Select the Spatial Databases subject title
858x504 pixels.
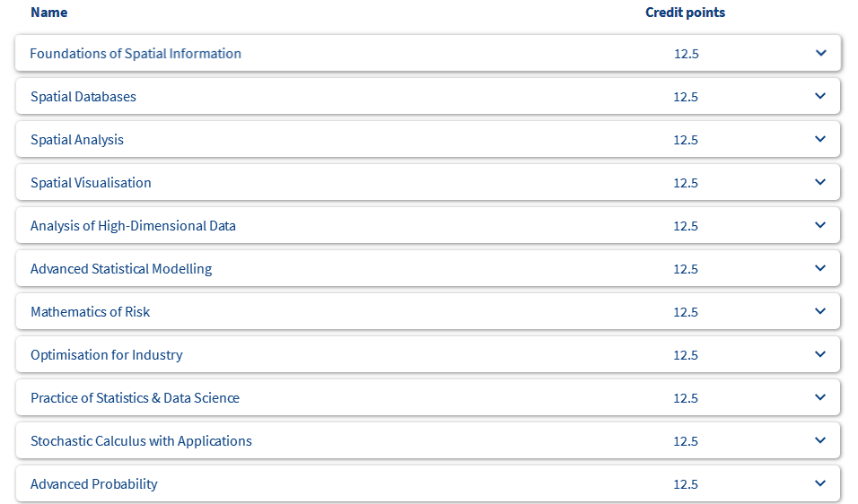click(83, 97)
